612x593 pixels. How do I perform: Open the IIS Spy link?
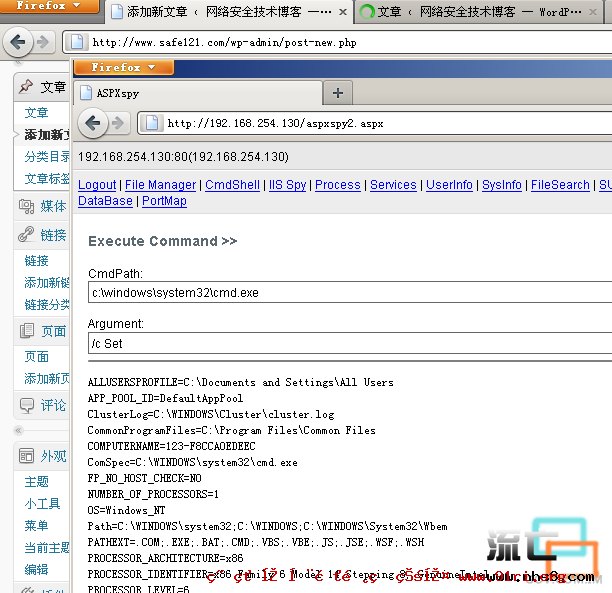point(287,185)
